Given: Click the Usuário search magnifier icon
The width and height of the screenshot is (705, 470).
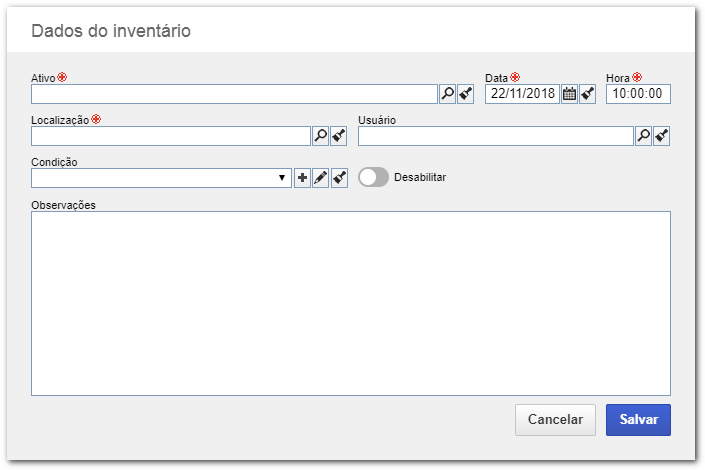Looking at the screenshot, I should (x=643, y=136).
